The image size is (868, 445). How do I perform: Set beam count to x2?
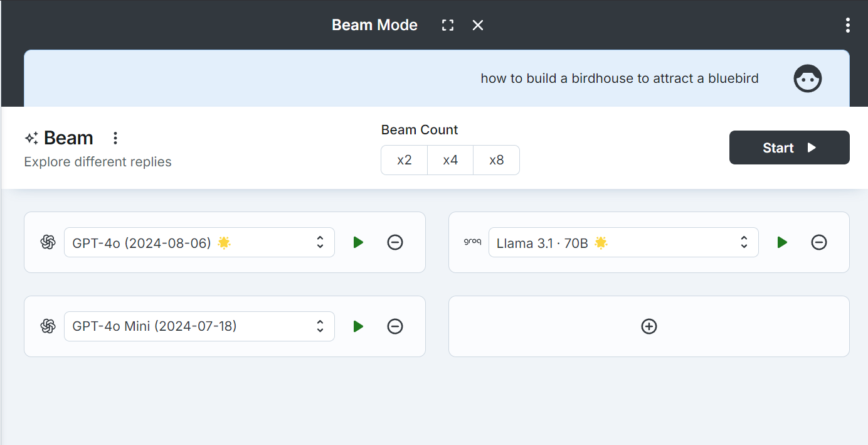pyautogui.click(x=405, y=160)
